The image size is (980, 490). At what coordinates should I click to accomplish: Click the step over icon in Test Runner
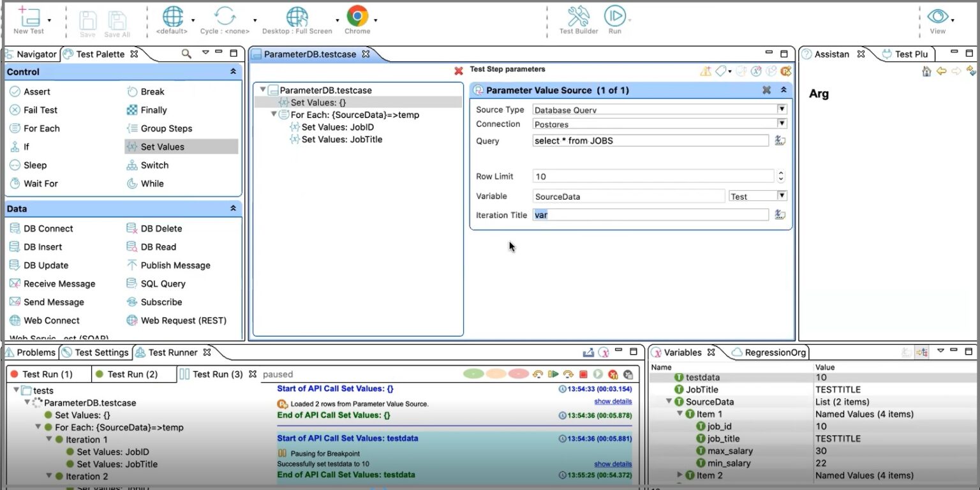[x=554, y=375]
